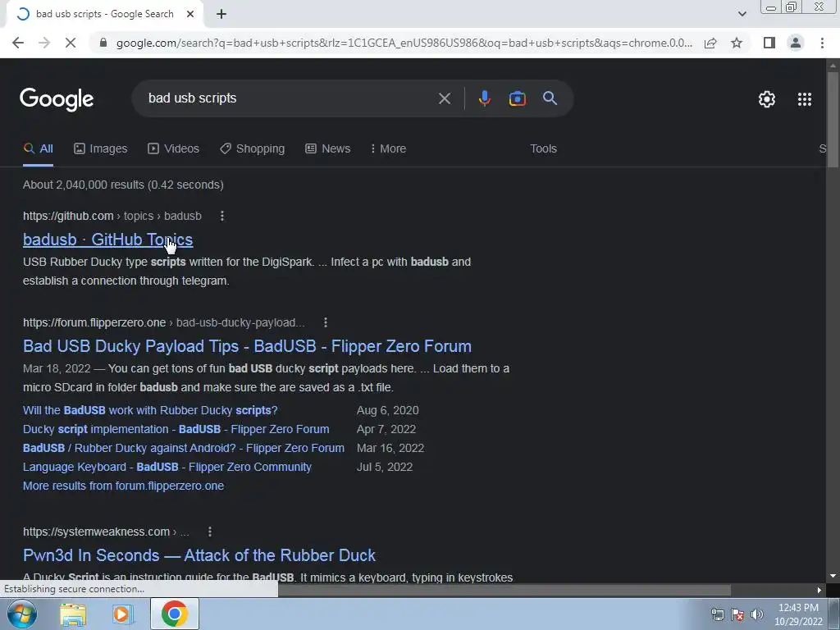
Task: Open the Chrome profile avatar
Action: coord(796,43)
